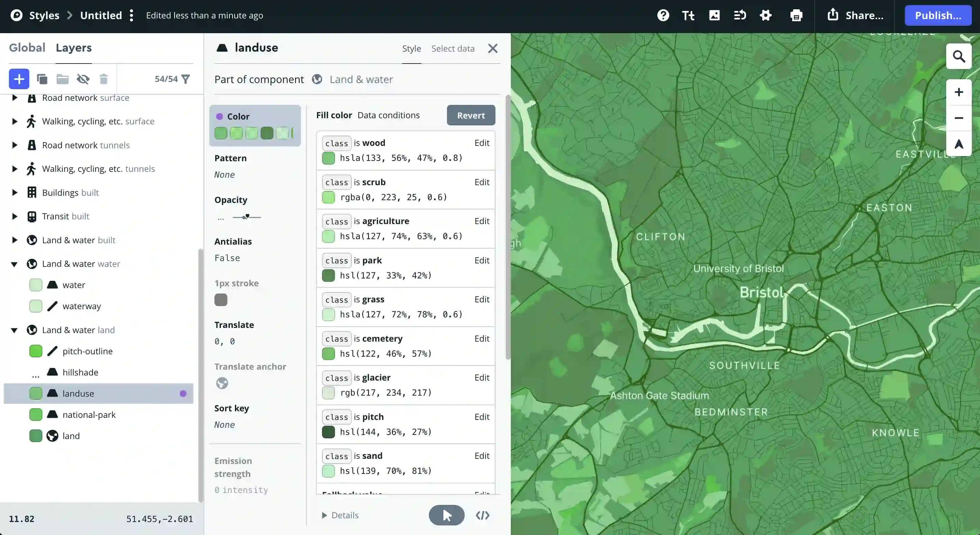Toggle the map pointer select mode
The width and height of the screenshot is (980, 535).
(447, 515)
